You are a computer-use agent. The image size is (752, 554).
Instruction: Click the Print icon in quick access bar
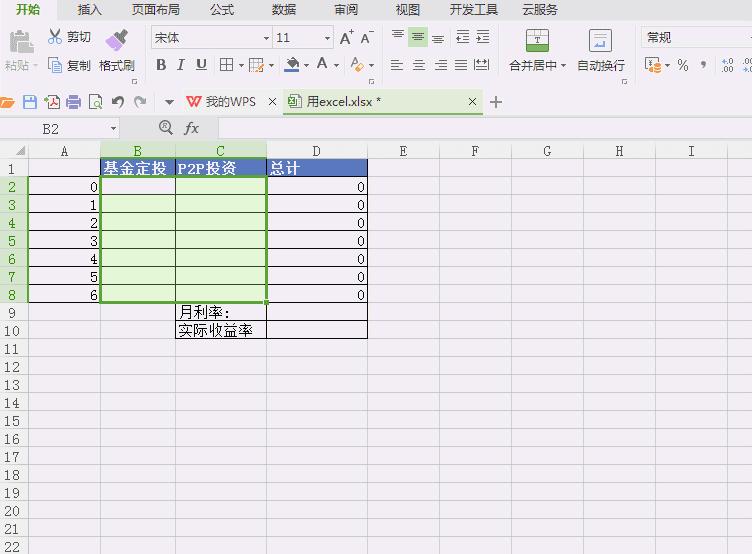pyautogui.click(x=74, y=102)
